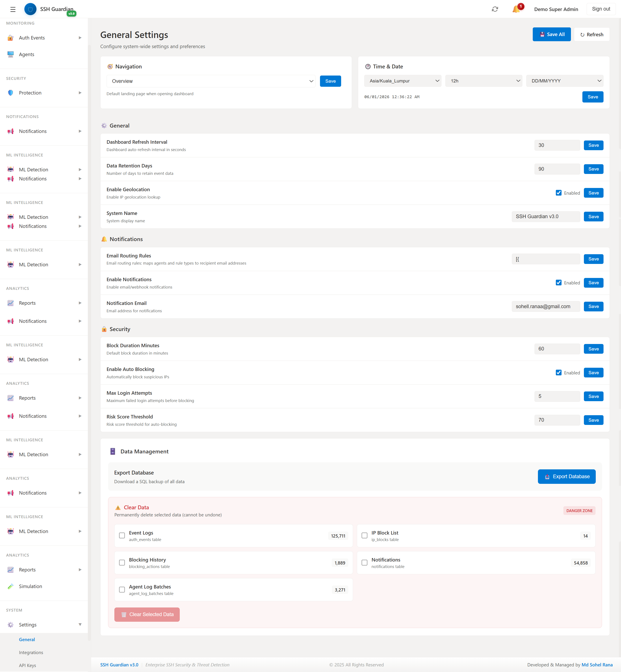This screenshot has width=621, height=672.
Task: Click the refresh sync icon in top bar
Action: [495, 9]
